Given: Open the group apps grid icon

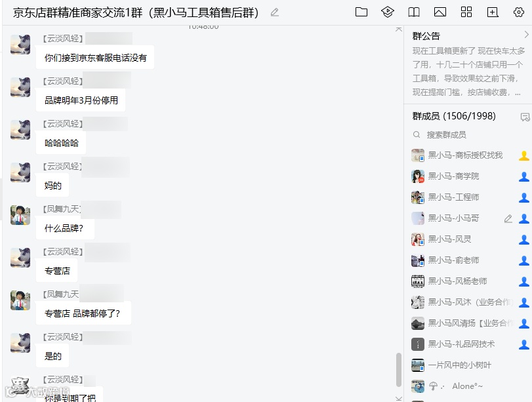Looking at the screenshot, I should point(466,12).
